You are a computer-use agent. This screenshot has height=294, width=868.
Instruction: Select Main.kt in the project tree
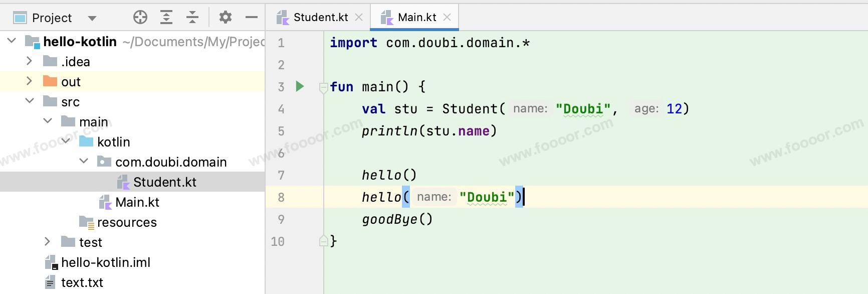click(137, 202)
